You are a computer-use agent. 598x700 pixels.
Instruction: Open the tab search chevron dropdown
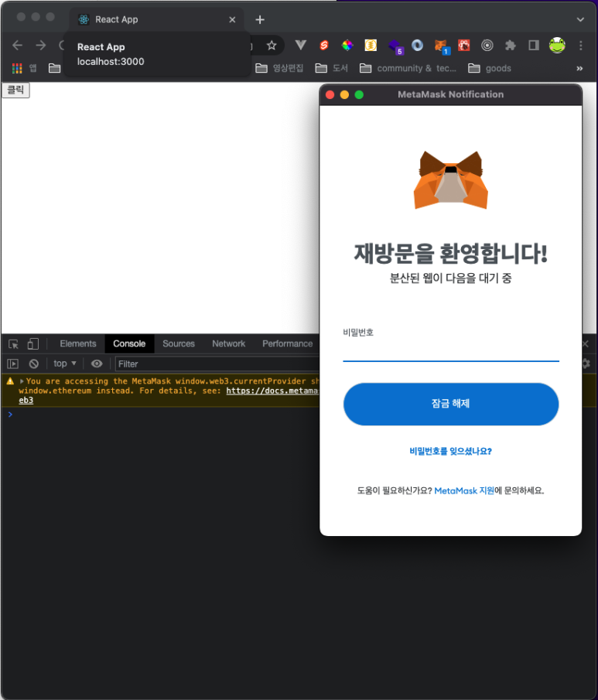tap(580, 19)
